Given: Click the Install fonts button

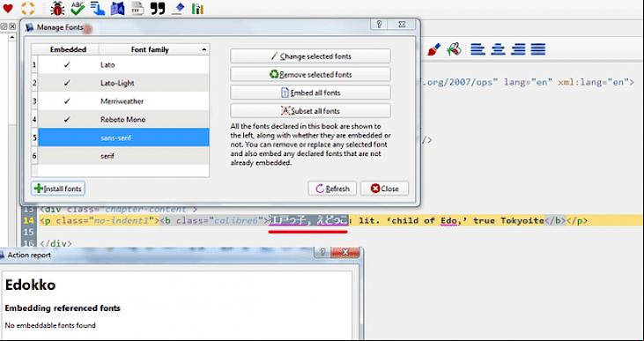Looking at the screenshot, I should pyautogui.click(x=58, y=189).
